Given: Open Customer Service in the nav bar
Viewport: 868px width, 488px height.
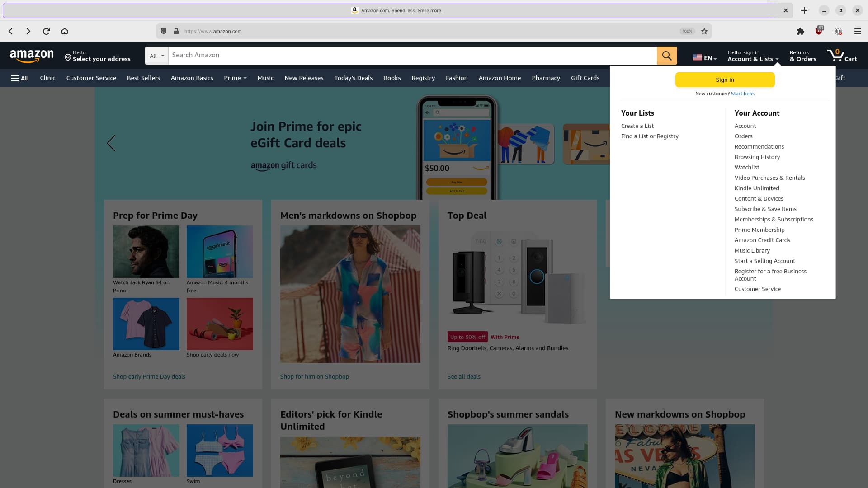Looking at the screenshot, I should (91, 78).
